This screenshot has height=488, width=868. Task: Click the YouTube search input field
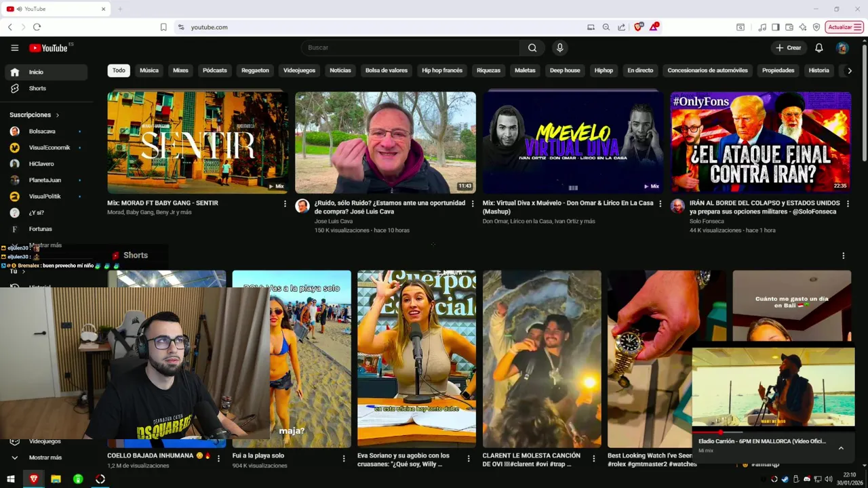[410, 47]
